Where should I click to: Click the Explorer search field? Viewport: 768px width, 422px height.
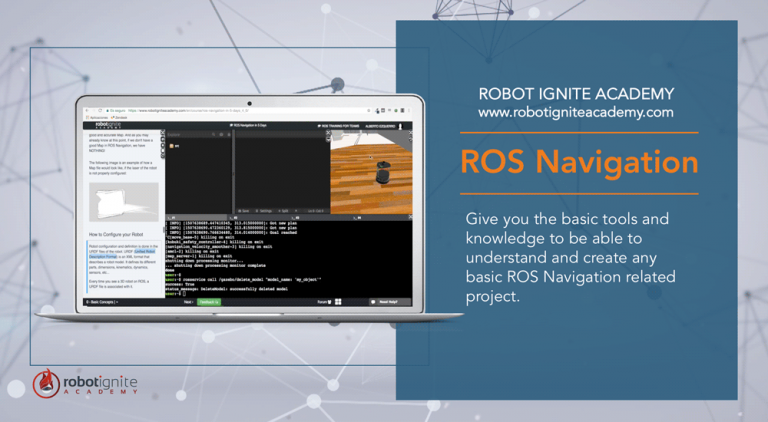pos(189,135)
